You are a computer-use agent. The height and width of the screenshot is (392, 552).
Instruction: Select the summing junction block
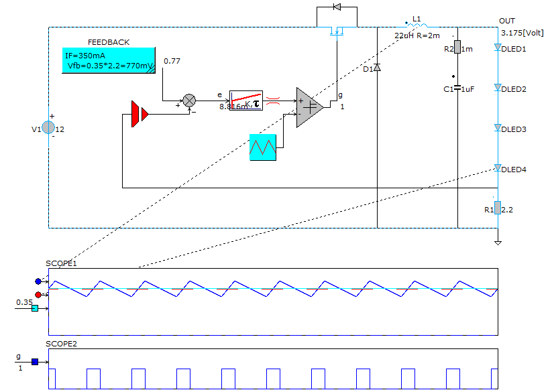tap(189, 101)
